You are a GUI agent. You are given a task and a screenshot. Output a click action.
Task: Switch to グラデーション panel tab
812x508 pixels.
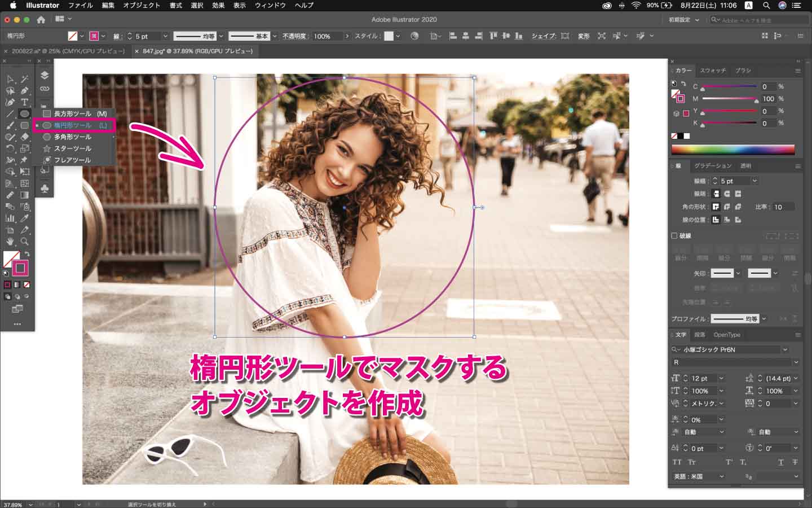pos(713,166)
